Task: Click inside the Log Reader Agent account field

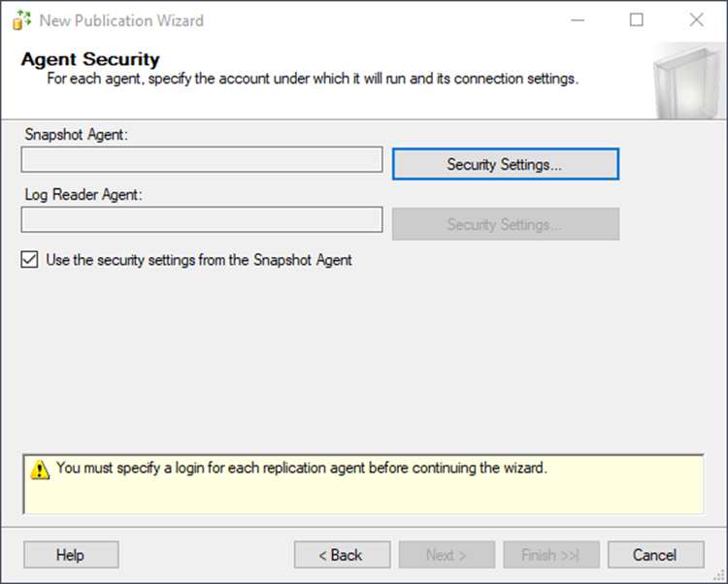Action: [x=202, y=219]
